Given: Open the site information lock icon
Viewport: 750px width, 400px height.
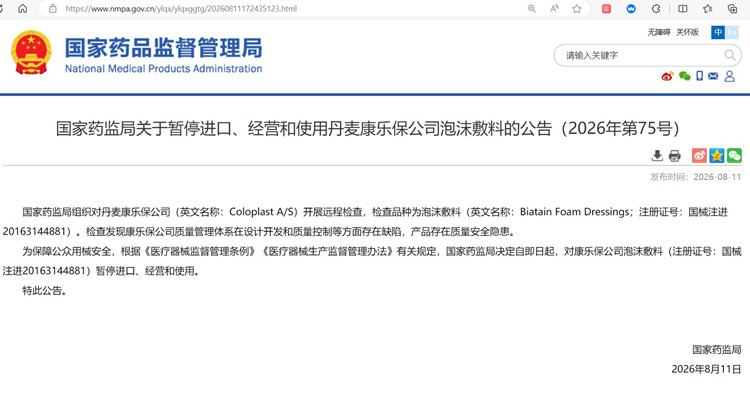Looking at the screenshot, I should [x=53, y=9].
